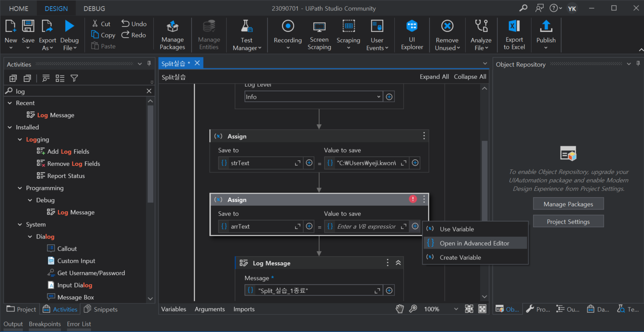The height and width of the screenshot is (332, 644).
Task: Toggle pan mode hand icon
Action: click(400, 309)
